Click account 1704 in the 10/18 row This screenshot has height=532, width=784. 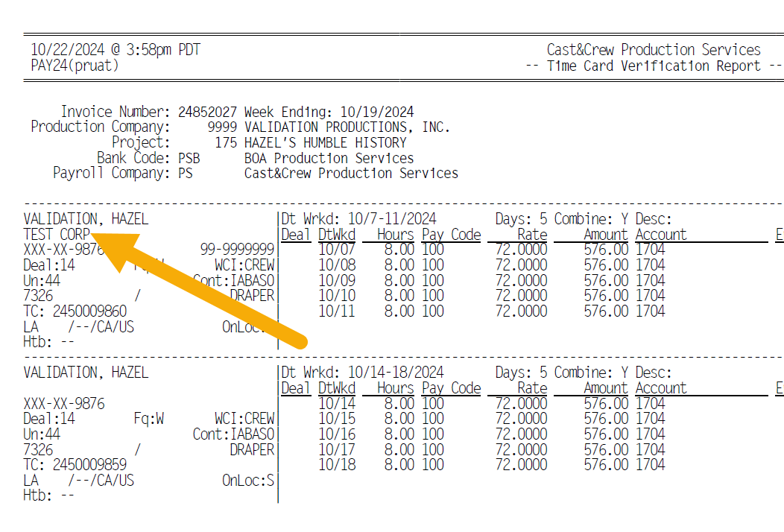pos(651,464)
